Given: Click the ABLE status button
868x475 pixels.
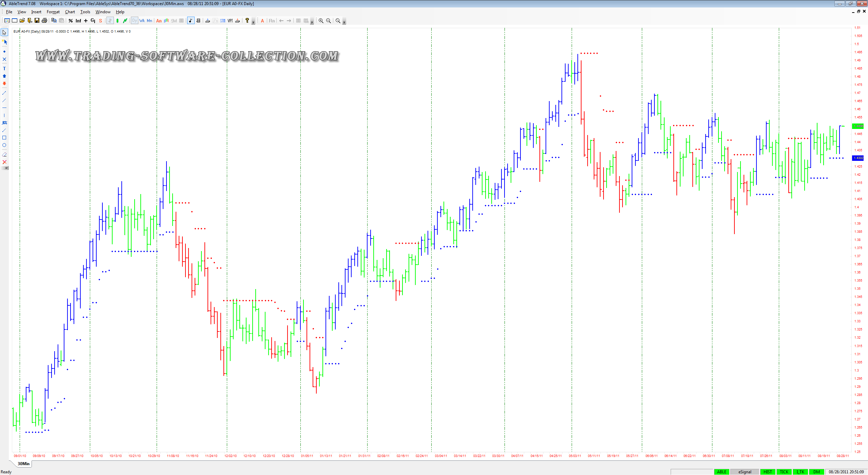Looking at the screenshot, I should pos(722,472).
